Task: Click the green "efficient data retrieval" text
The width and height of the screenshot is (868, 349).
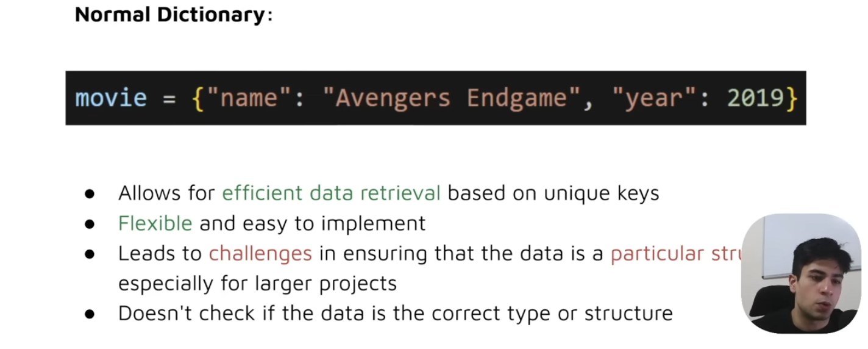Action: pyautogui.click(x=331, y=193)
